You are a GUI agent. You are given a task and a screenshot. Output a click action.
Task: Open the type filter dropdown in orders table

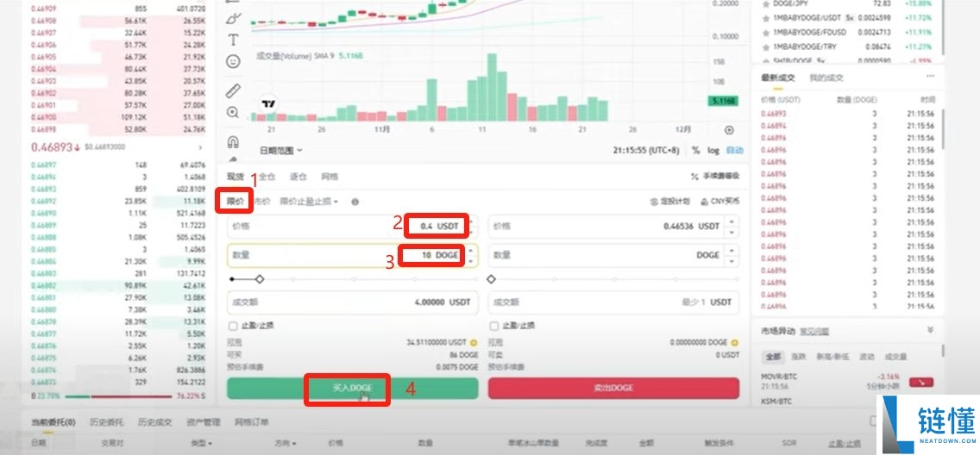coord(201,443)
